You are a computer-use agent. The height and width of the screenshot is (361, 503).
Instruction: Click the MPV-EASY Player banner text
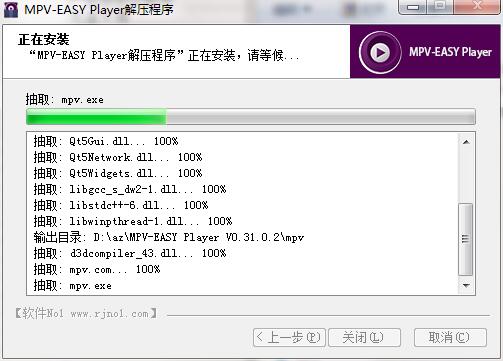tap(450, 52)
